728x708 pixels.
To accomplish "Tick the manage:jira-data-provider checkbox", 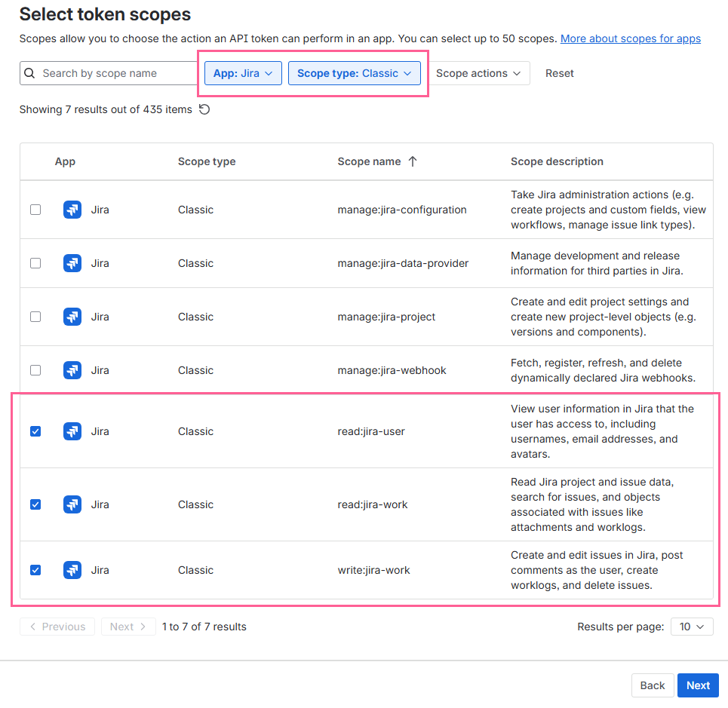I will (35, 263).
